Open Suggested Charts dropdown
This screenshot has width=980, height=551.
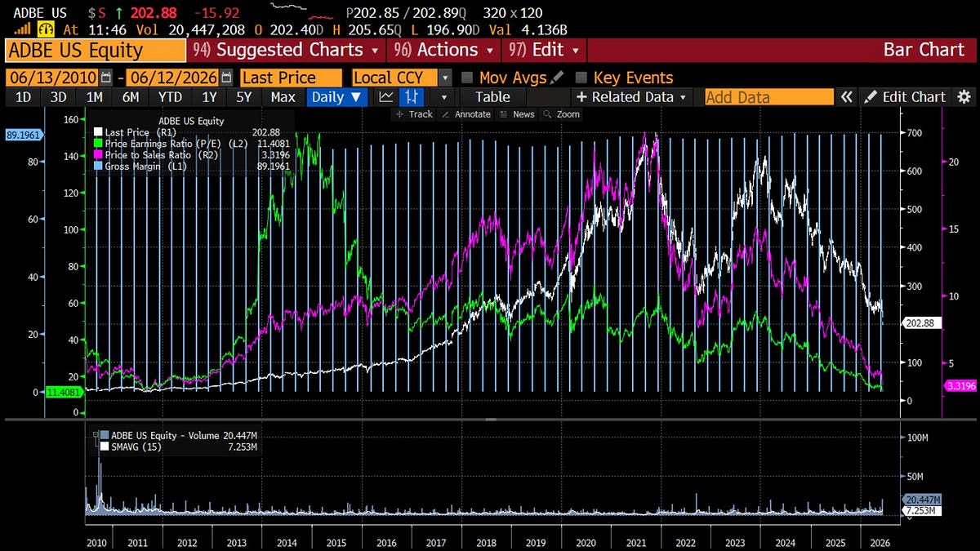[287, 50]
